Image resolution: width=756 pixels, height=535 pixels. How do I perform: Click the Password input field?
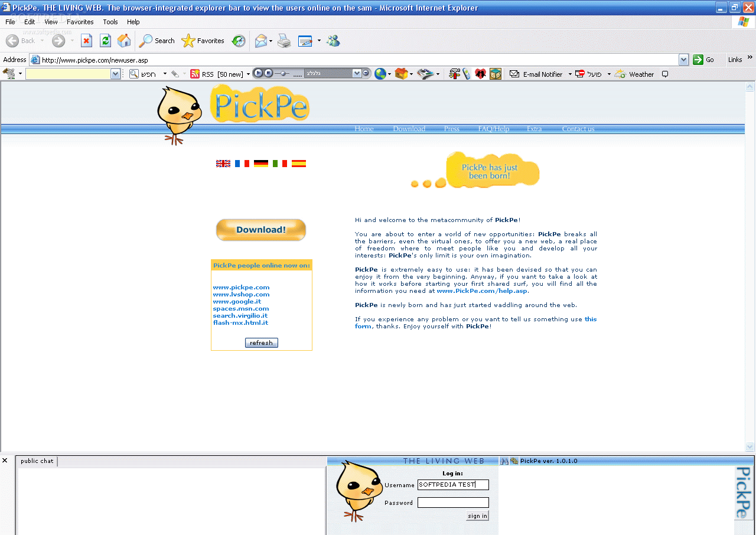(453, 503)
